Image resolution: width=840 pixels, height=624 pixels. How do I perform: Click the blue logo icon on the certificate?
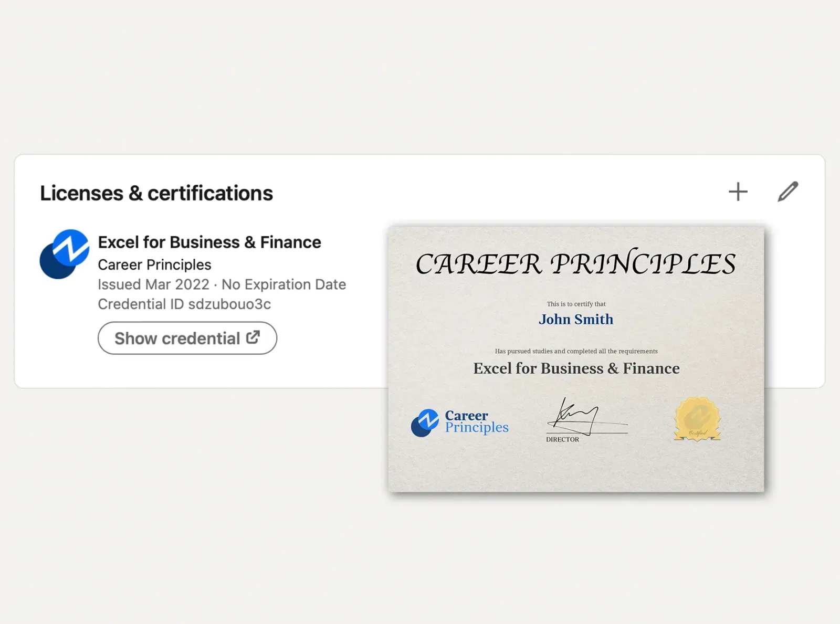pos(425,422)
